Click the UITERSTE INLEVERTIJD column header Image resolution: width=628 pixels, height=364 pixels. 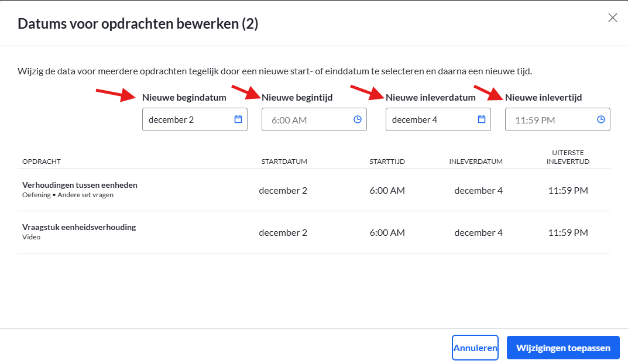(568, 157)
